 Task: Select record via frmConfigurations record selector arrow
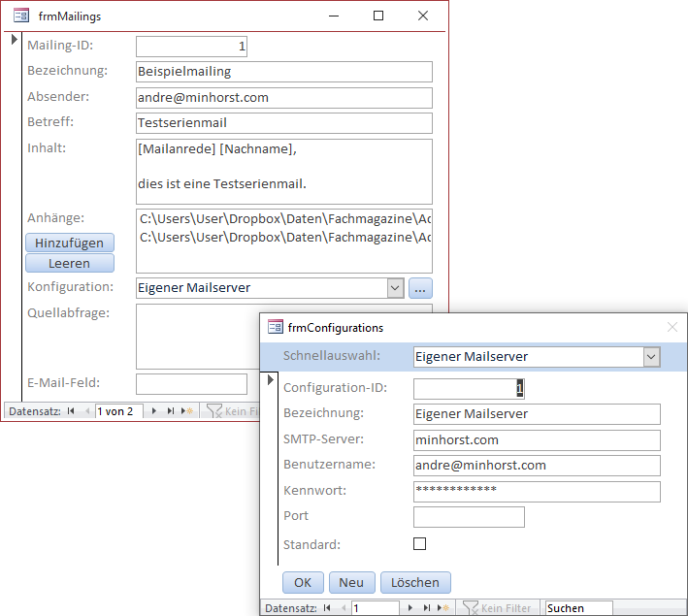[271, 379]
